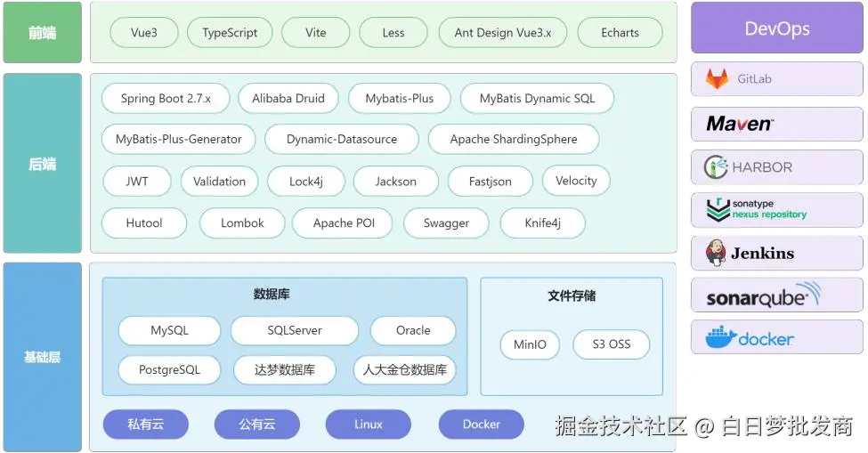The height and width of the screenshot is (453, 868).
Task: Click the Lombok pill
Action: coord(242,222)
